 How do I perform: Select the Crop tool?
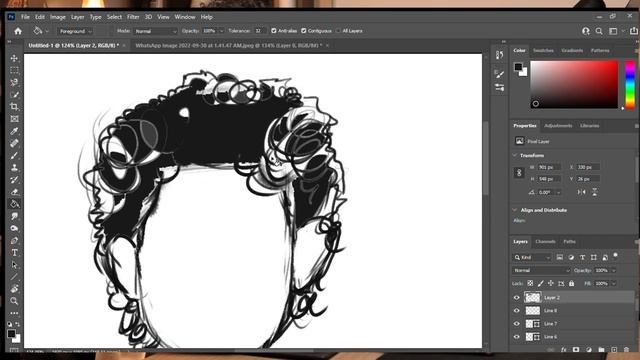14,107
